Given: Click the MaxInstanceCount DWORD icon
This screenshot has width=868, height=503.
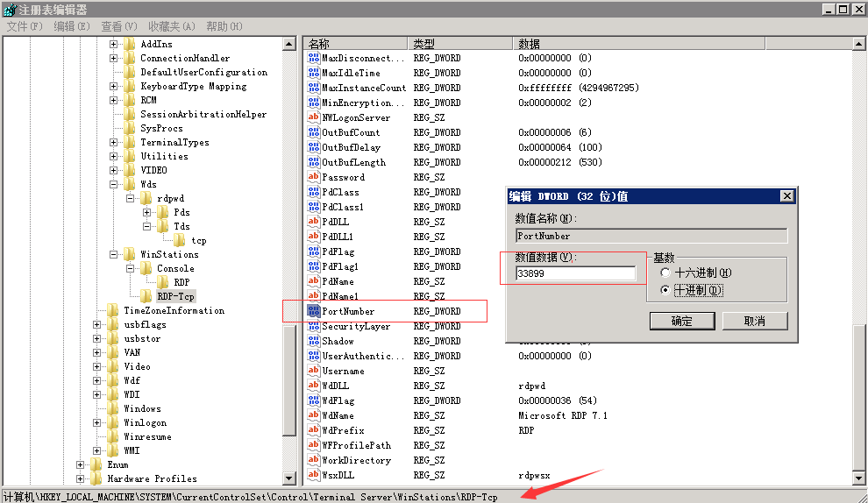Looking at the screenshot, I should point(313,88).
